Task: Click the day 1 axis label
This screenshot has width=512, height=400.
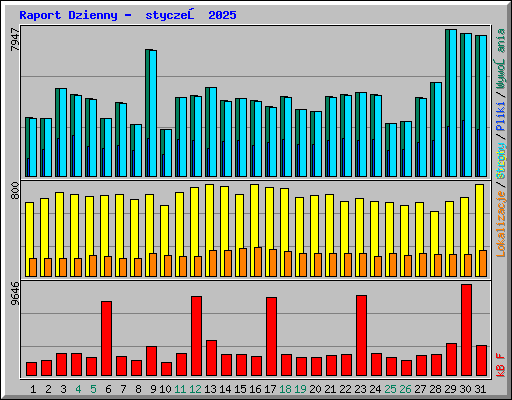Action: (33, 389)
